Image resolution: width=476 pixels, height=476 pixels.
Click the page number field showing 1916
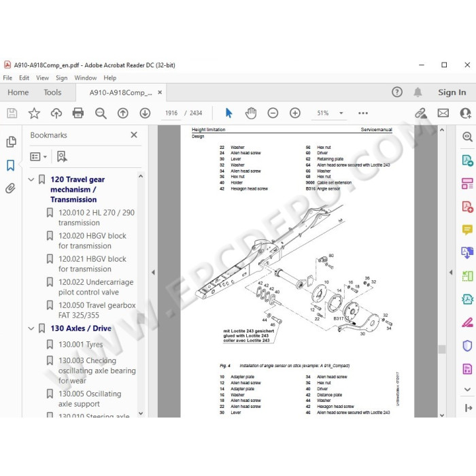coord(171,114)
